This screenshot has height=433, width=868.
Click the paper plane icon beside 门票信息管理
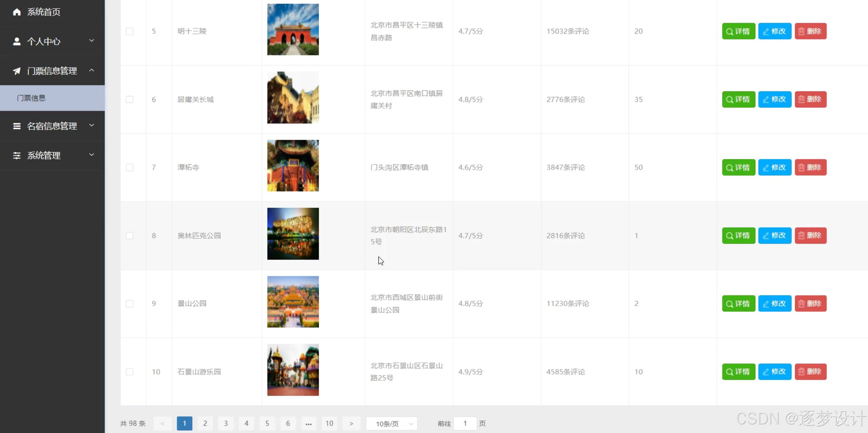pos(17,71)
